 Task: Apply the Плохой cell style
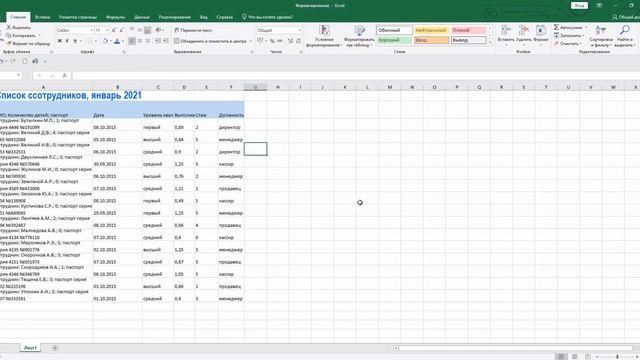tap(468, 30)
